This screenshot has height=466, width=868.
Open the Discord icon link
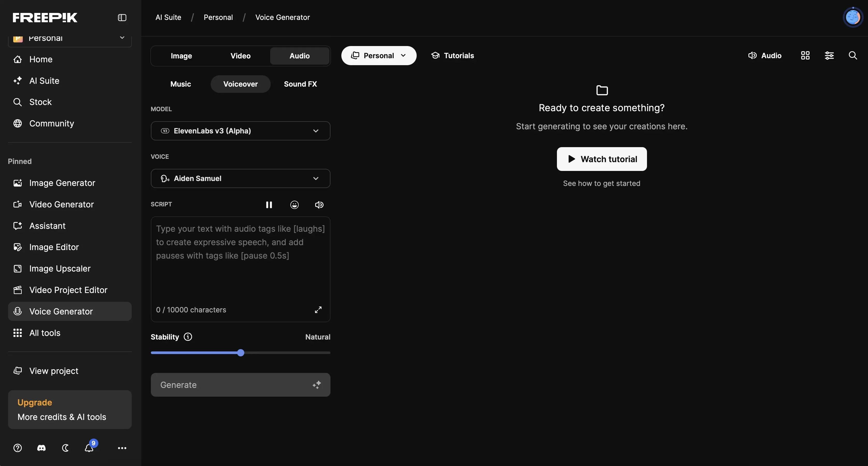tap(41, 448)
